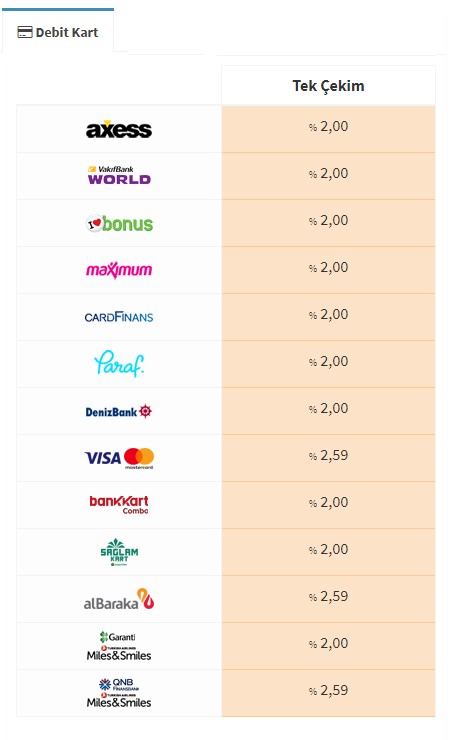Viewport: 461px width, 740px height.
Task: Select the QNB Miles&Smiles 2,59 rate cell
Action: pyautogui.click(x=328, y=693)
